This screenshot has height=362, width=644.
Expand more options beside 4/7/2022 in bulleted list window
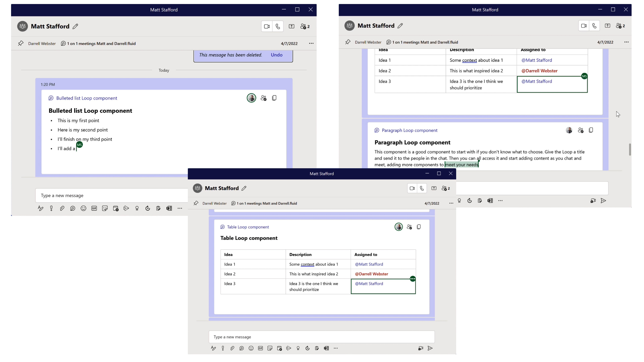311,43
